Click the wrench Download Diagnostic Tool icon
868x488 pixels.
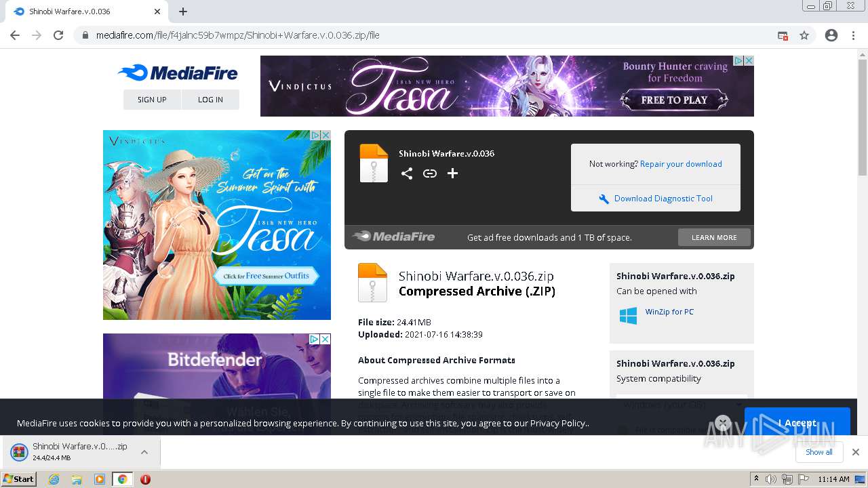(x=604, y=199)
